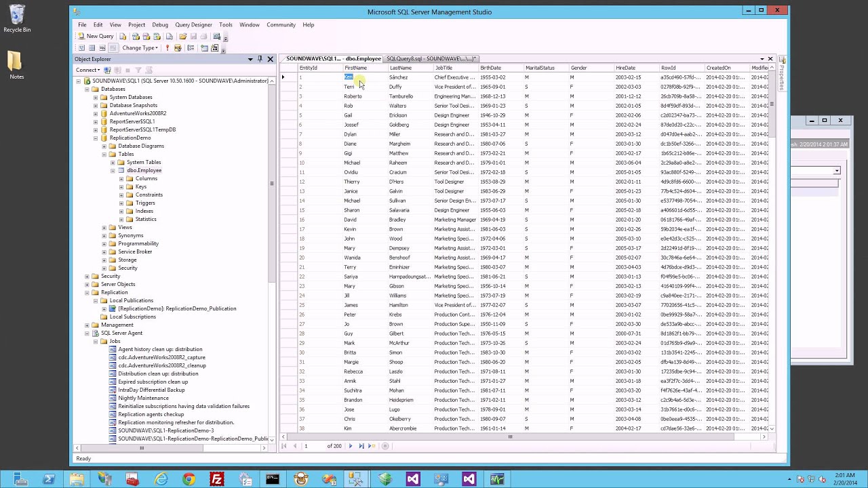Viewport: 868px width, 488px height.
Task: Click the Add Table icon
Action: click(204, 48)
